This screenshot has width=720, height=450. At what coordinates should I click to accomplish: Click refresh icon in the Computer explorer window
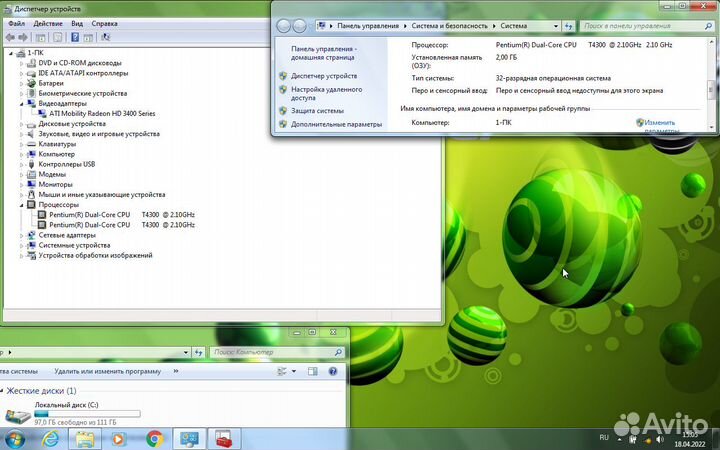pos(198,353)
